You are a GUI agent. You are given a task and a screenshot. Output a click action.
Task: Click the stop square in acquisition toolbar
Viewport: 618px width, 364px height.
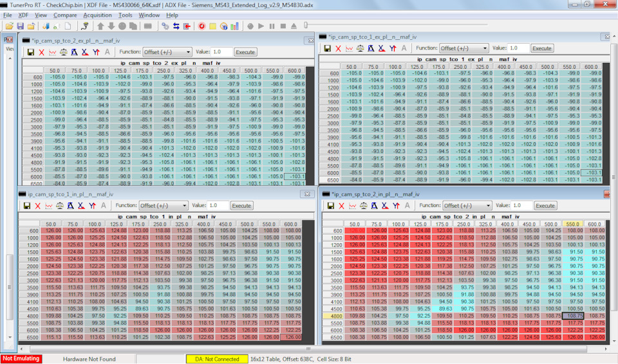click(x=283, y=26)
